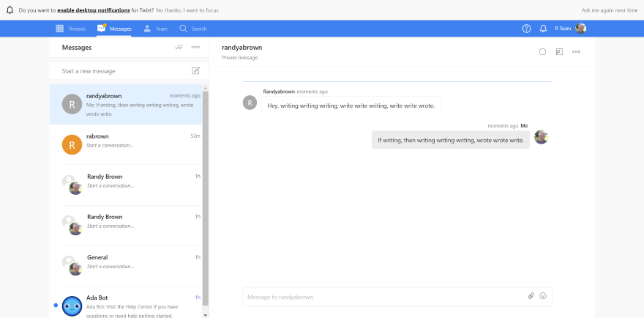Open the randyabrown conversation in list
Screen dimensions: 644x318
tap(126, 105)
